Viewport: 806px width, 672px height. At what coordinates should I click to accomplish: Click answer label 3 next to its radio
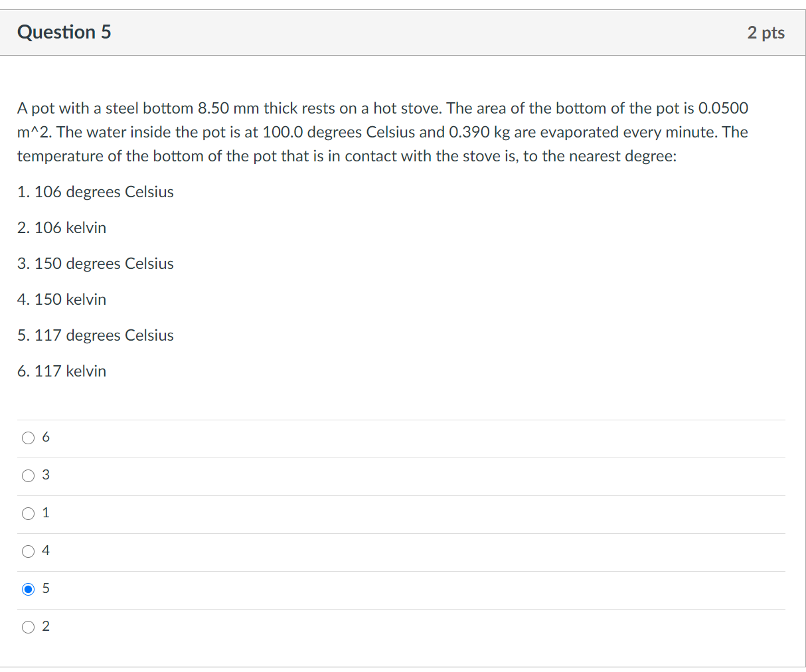45,475
